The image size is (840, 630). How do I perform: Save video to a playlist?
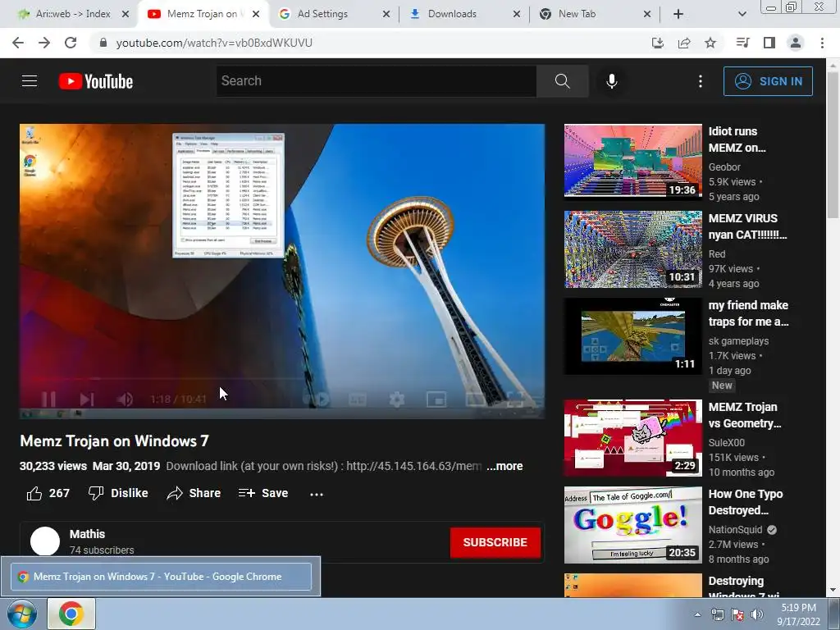(x=263, y=493)
